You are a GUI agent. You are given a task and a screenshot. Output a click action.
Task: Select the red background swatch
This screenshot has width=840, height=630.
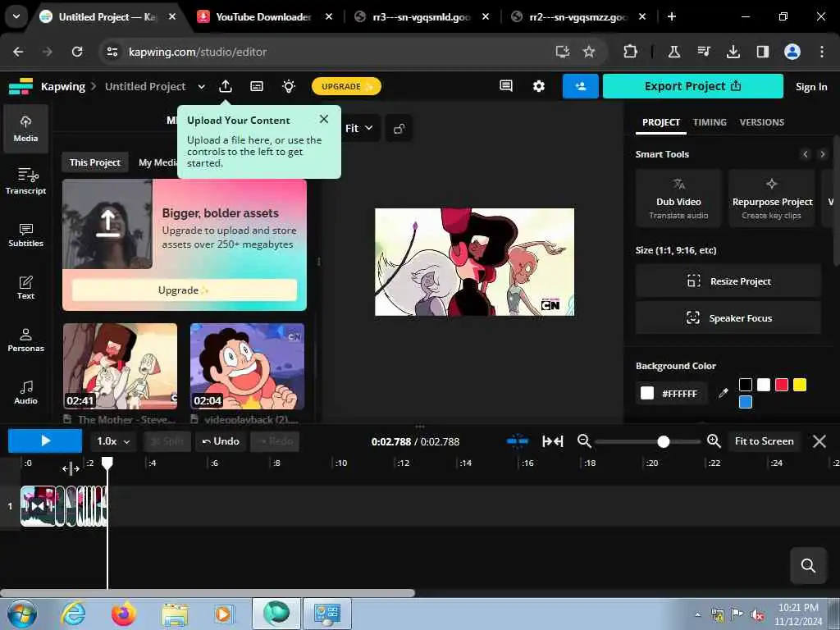[x=782, y=385]
